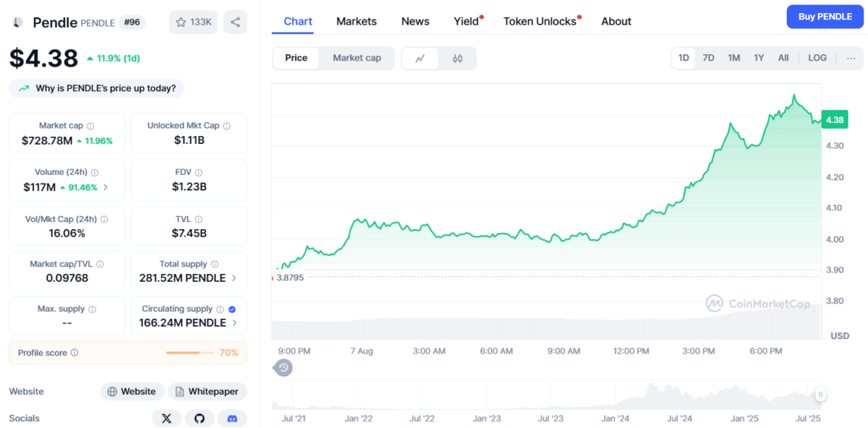Open the chart more options ellipsis
Screen dimensions: 868x428
coord(851,58)
